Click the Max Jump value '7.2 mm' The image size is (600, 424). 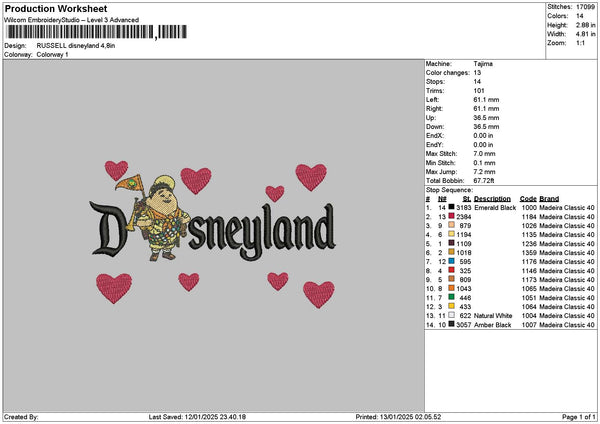484,172
